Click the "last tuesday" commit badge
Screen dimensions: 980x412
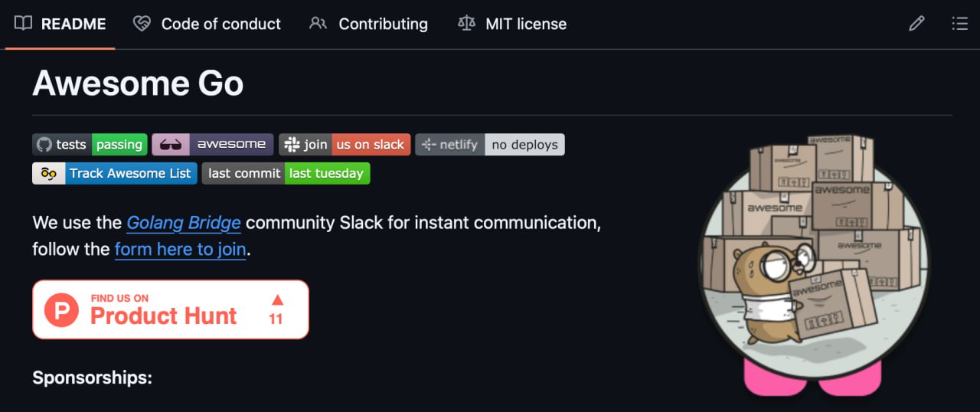point(327,173)
